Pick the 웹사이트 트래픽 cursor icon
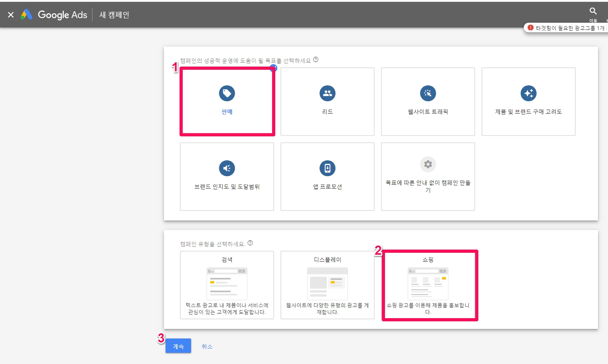Image resolution: width=608 pixels, height=364 pixels. coord(428,93)
